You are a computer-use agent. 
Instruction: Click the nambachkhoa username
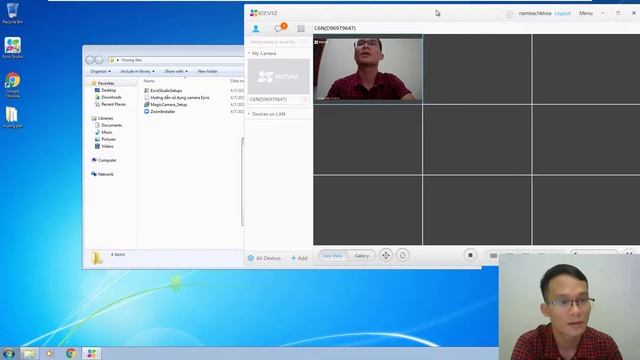pos(535,13)
